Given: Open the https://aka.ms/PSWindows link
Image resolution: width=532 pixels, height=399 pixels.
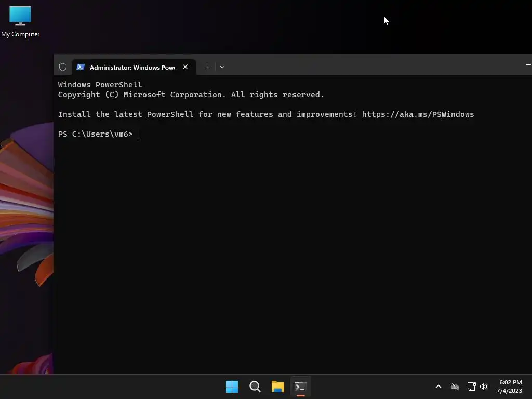Looking at the screenshot, I should (x=418, y=114).
